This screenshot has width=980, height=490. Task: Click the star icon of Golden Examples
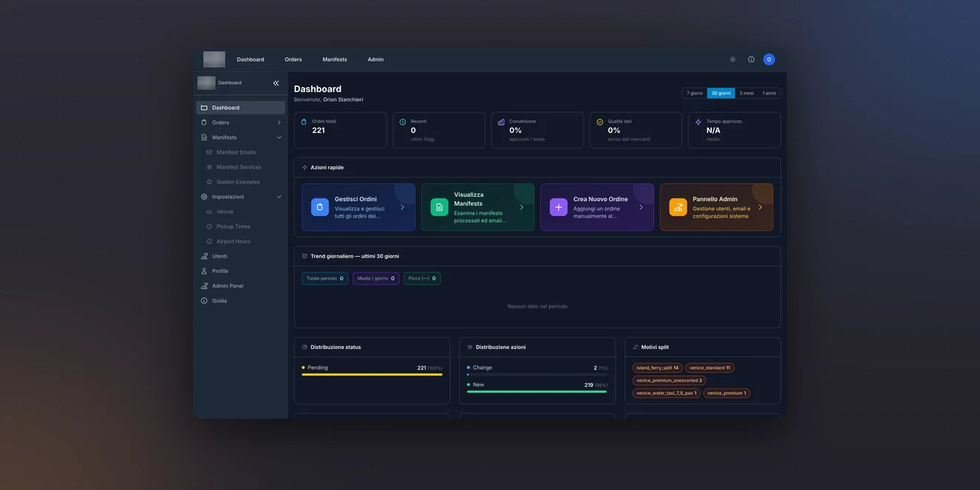click(x=209, y=182)
